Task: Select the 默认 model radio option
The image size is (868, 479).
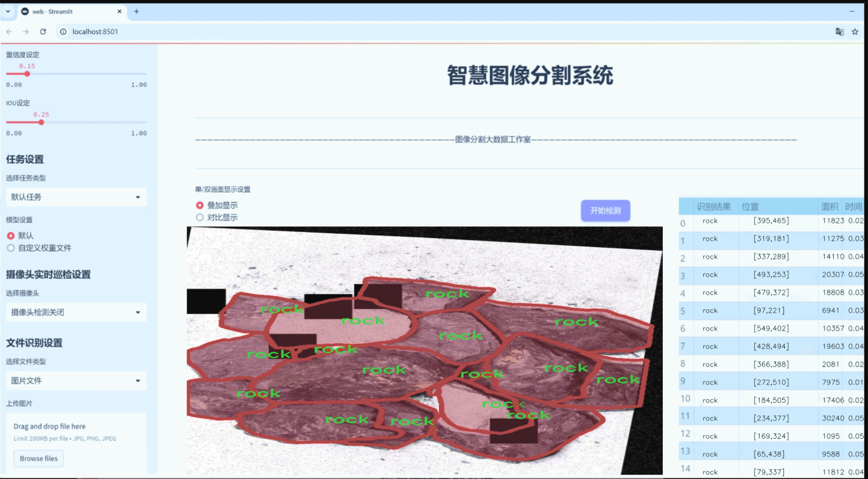Action: (10, 236)
